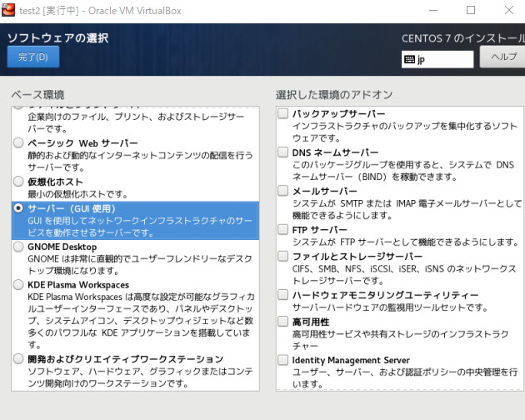Click the FTP サーバー label text

[319, 230]
